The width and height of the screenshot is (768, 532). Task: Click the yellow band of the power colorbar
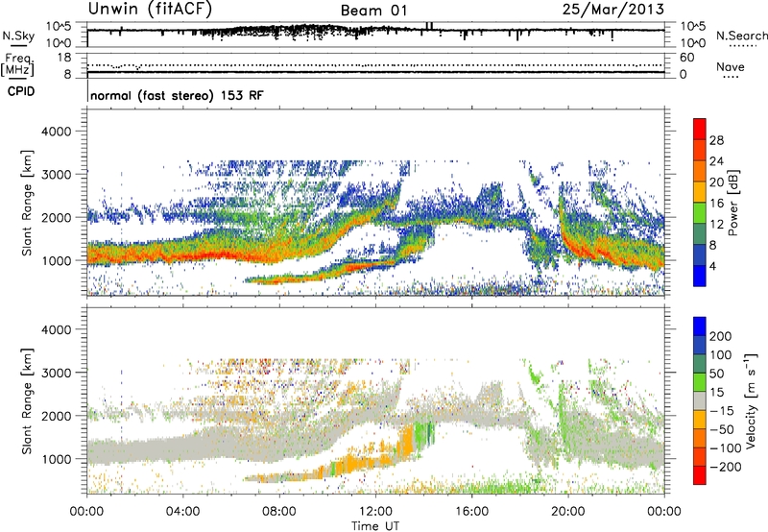[x=700, y=192]
